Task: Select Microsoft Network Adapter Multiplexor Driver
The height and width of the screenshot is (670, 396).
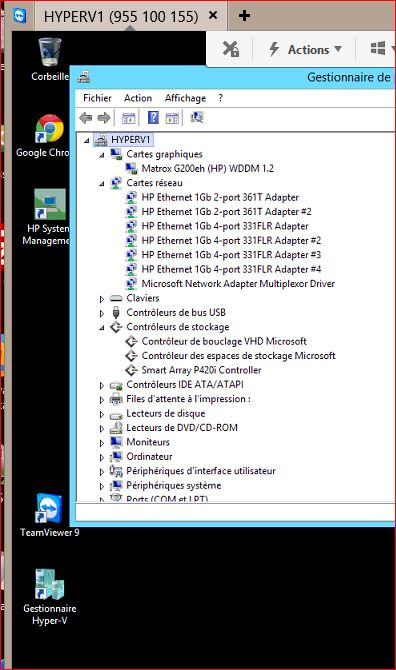Action: point(238,284)
